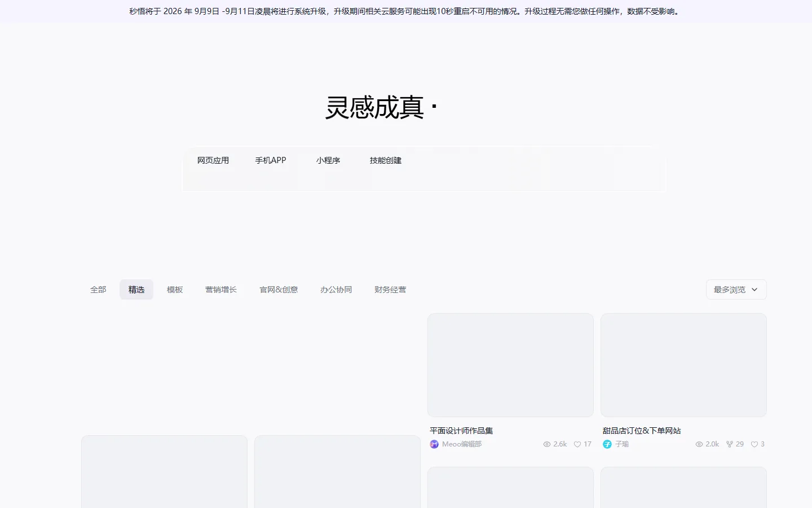Click the prompt input area below 网页应用 tabs
Image resolution: width=812 pixels, height=508 pixels.
click(x=424, y=180)
